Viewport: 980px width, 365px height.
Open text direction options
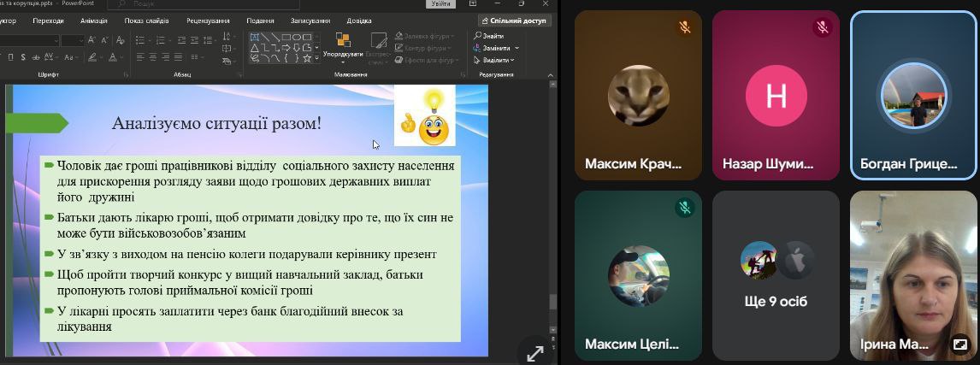pos(228,36)
